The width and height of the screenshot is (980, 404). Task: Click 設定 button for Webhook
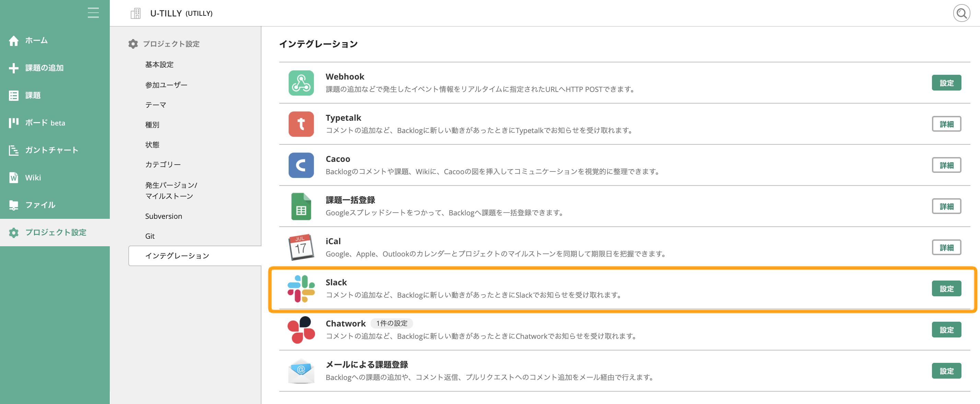(x=946, y=83)
